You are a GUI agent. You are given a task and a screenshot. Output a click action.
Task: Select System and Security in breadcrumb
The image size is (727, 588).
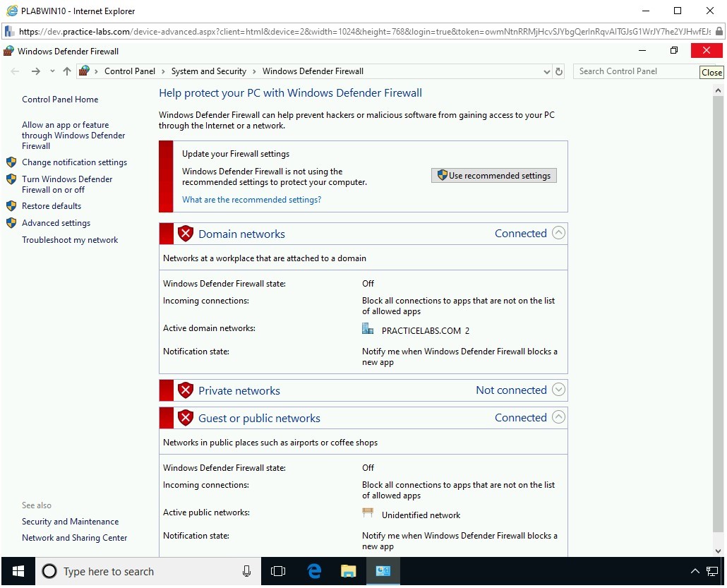point(208,71)
